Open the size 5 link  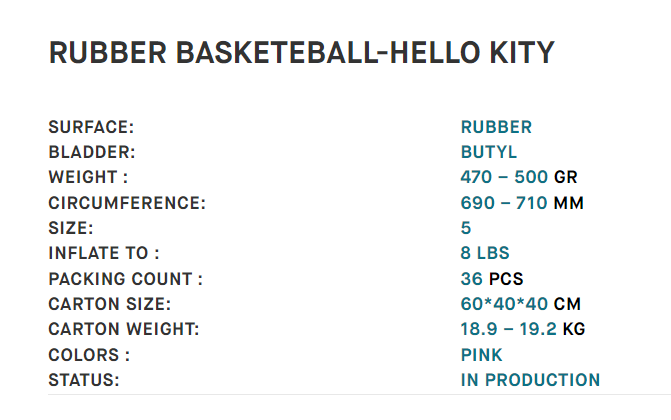[466, 228]
